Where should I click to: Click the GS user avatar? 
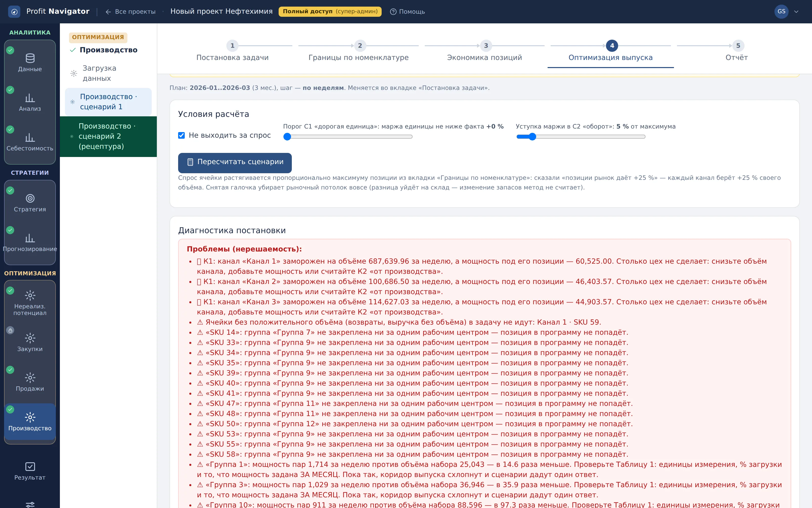pyautogui.click(x=782, y=12)
